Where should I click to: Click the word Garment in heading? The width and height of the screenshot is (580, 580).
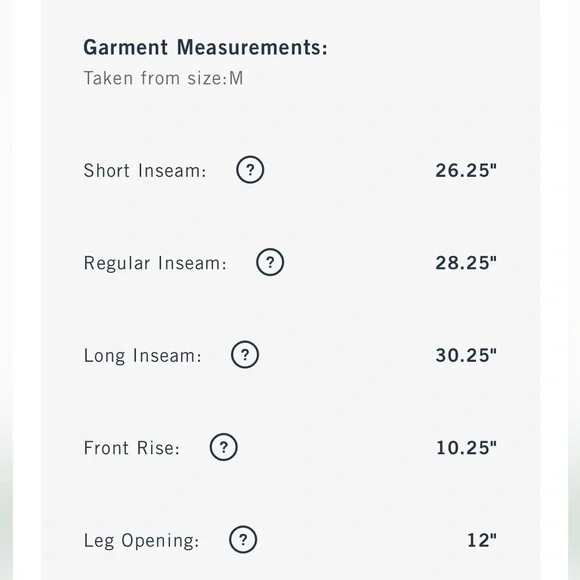click(x=126, y=47)
